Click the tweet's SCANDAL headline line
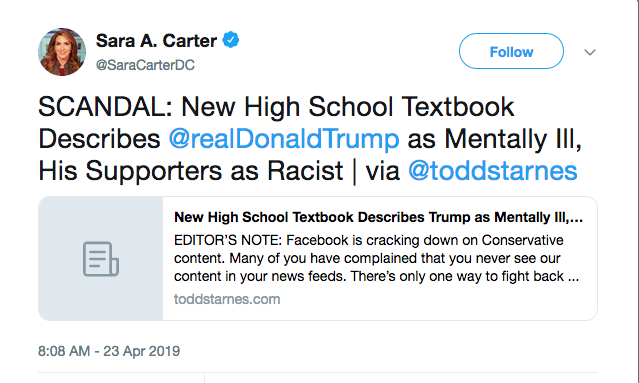Viewport: 639px width, 383px height. (276, 107)
